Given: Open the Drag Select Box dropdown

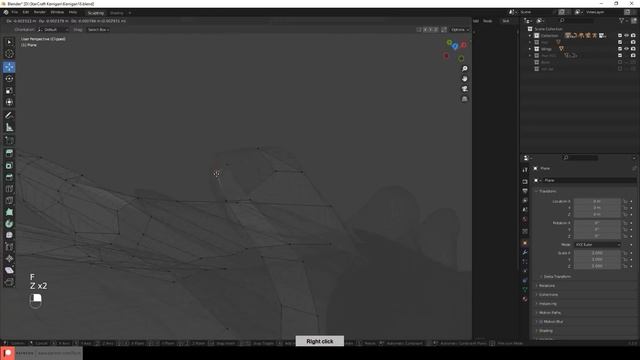Looking at the screenshot, I should point(98,30).
